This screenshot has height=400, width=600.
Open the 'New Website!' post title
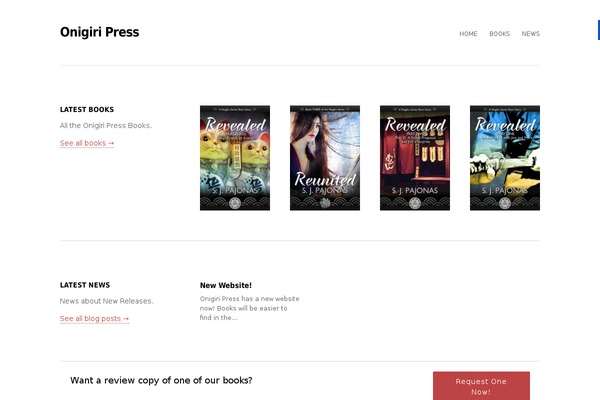[226, 285]
